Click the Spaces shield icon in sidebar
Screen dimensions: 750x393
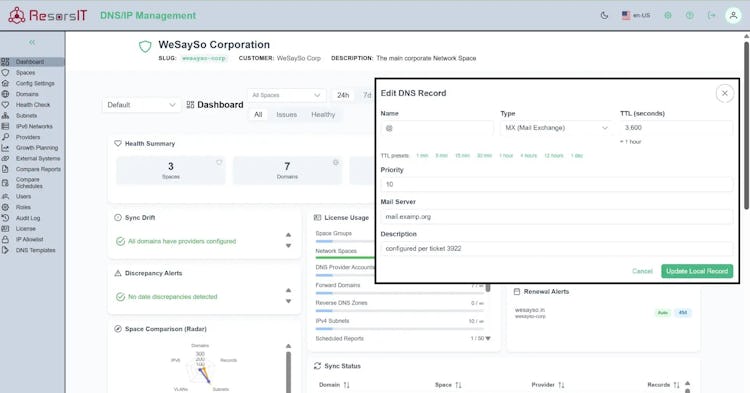(5, 73)
